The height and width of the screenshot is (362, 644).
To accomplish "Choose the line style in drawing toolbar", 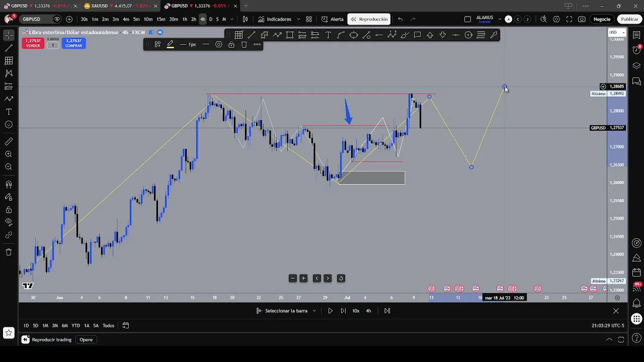I will click(206, 44).
